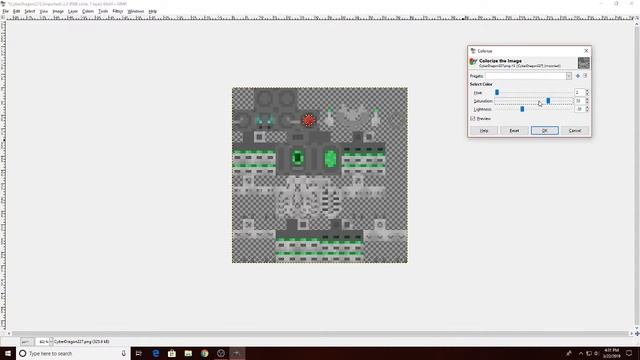Open the Colors menu
640x360 pixels.
[x=88, y=11]
